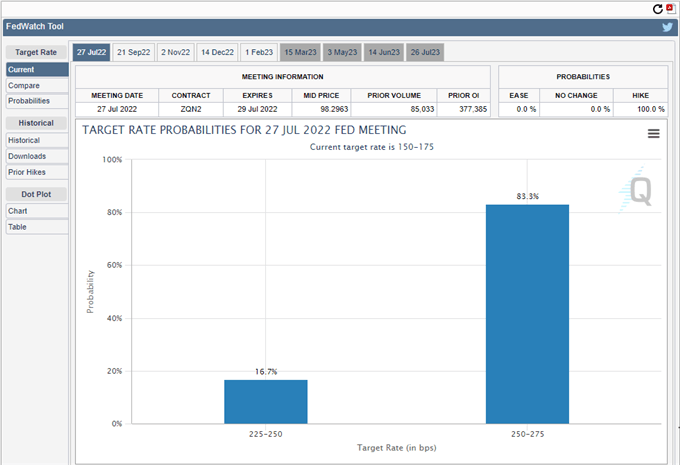Click the 225-250 x-axis label
This screenshot has height=465, width=680.
pos(265,434)
